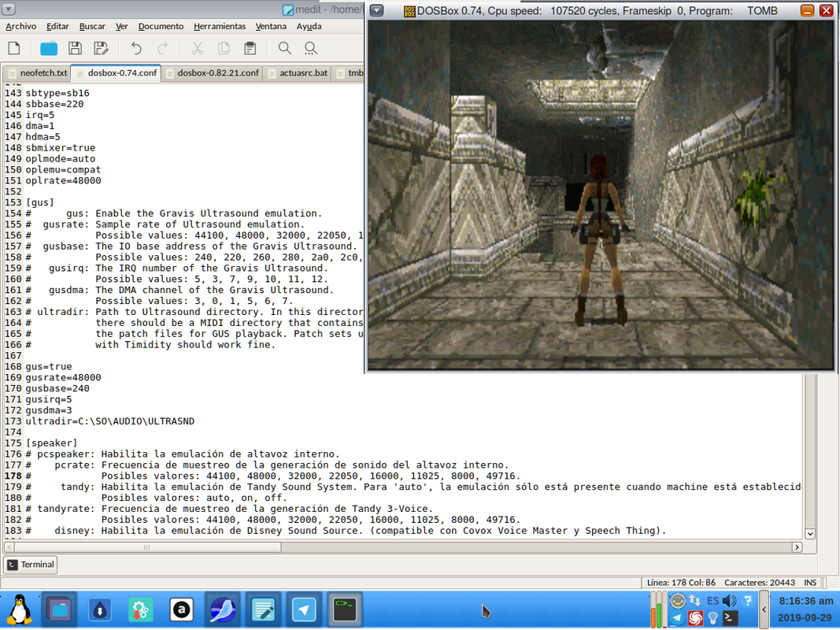Open SeaMonkey browser from taskbar
This screenshot has width=840, height=630.
pos(222,610)
